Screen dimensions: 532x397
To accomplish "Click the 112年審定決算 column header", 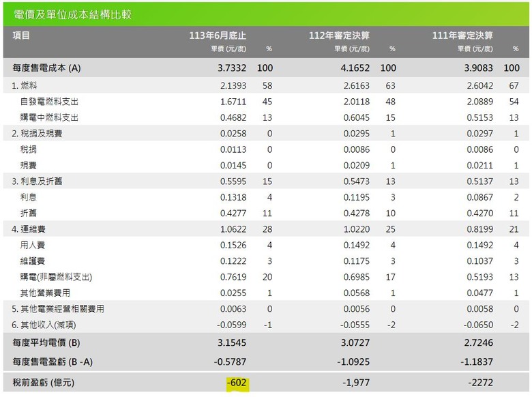I will pos(339,35).
